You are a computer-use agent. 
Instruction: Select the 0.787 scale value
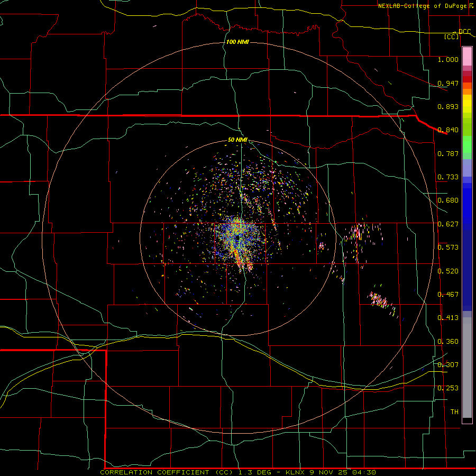click(448, 153)
